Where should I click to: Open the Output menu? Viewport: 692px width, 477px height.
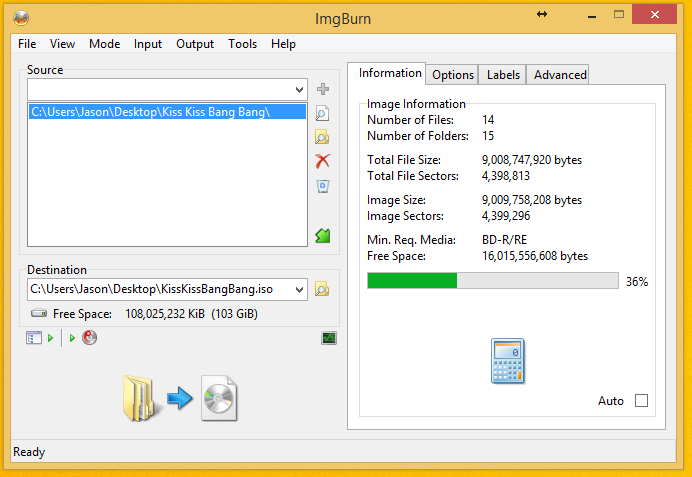coord(195,44)
